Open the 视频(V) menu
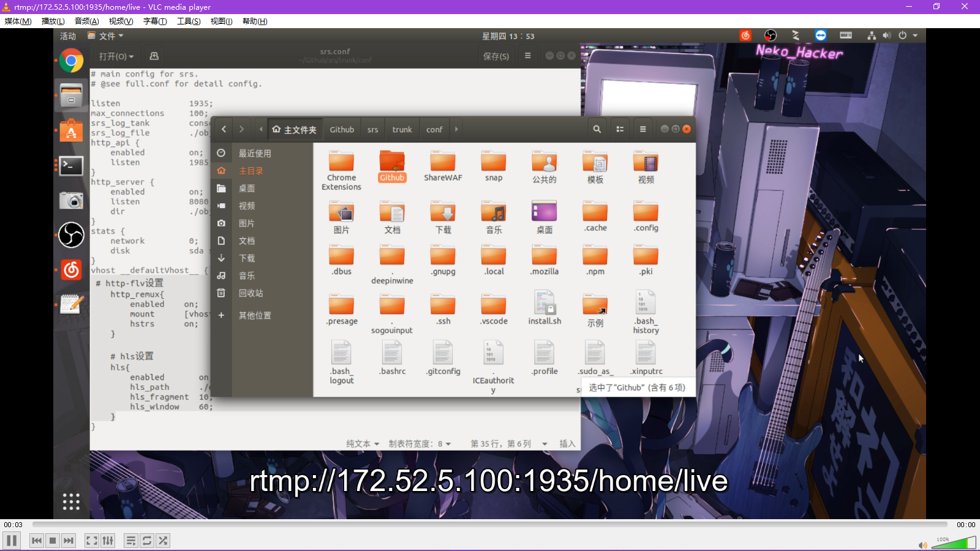 (121, 21)
